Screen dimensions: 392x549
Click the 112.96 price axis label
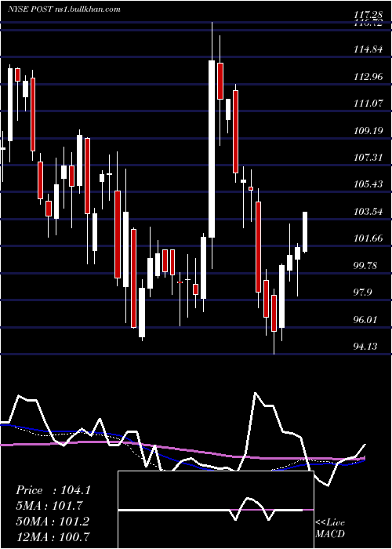point(368,76)
